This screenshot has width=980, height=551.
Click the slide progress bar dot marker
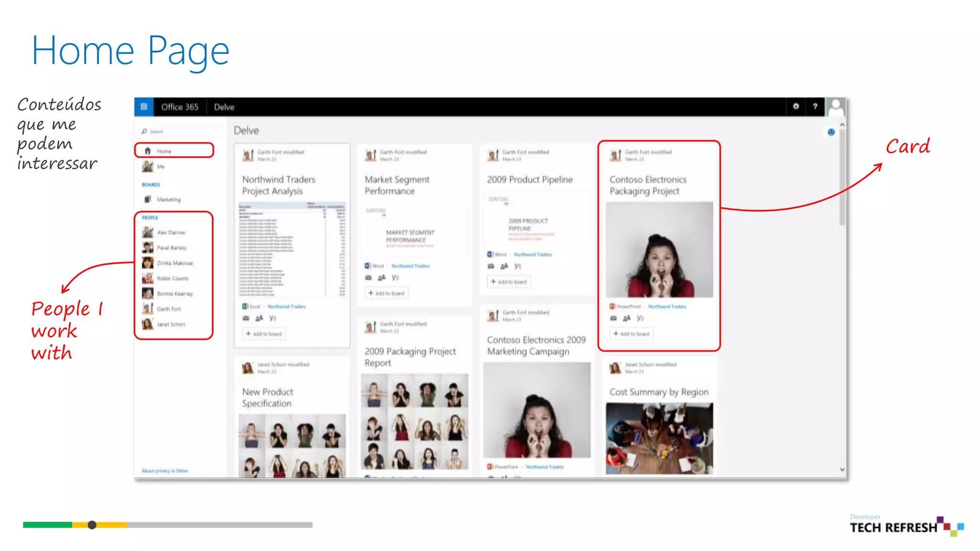click(x=92, y=525)
